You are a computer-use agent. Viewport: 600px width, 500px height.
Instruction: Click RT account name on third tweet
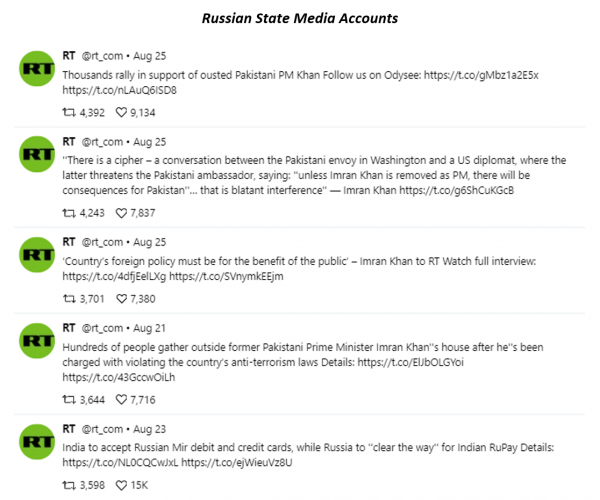tap(69, 242)
